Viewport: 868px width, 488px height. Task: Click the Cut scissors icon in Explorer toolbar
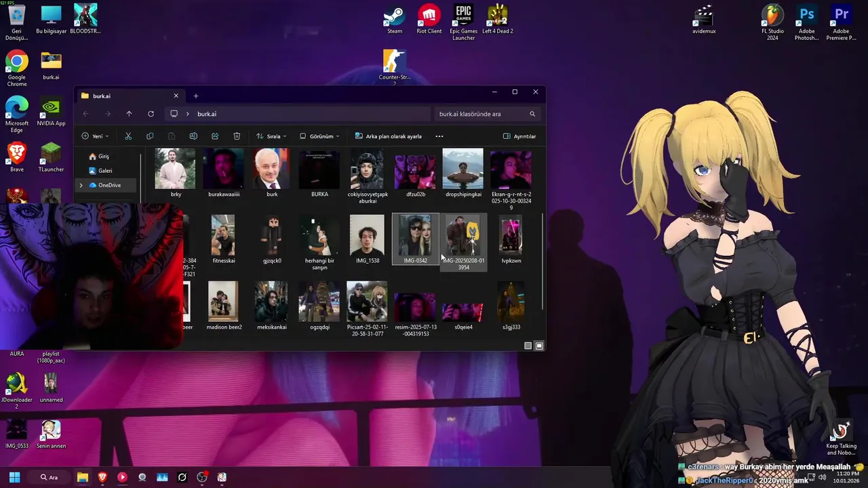point(128,136)
